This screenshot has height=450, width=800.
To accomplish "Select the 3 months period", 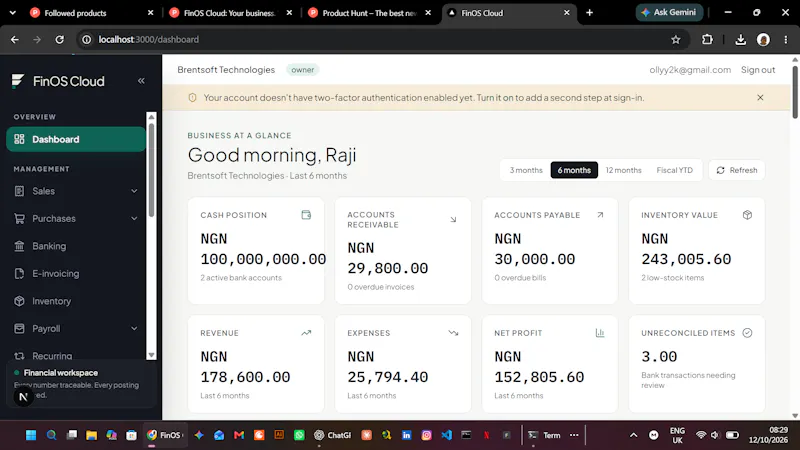I will click(x=526, y=170).
